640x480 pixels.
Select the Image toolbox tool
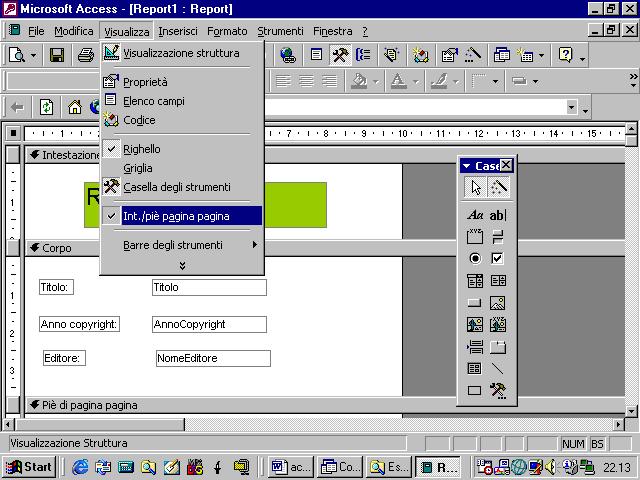coord(498,303)
